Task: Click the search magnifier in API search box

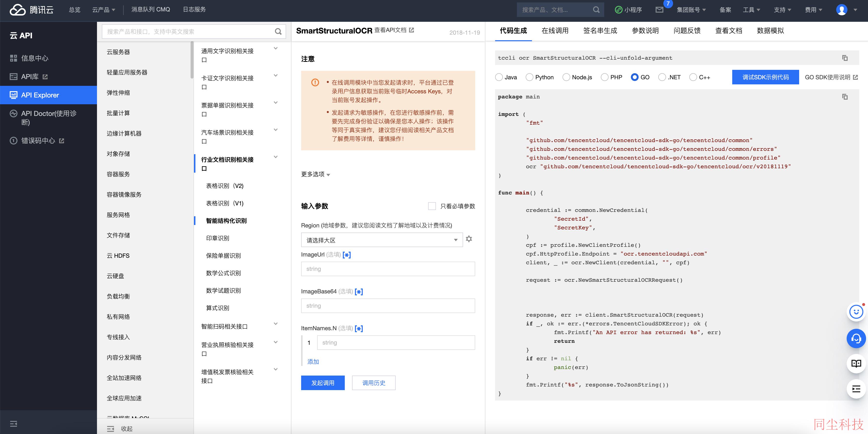Action: [278, 32]
